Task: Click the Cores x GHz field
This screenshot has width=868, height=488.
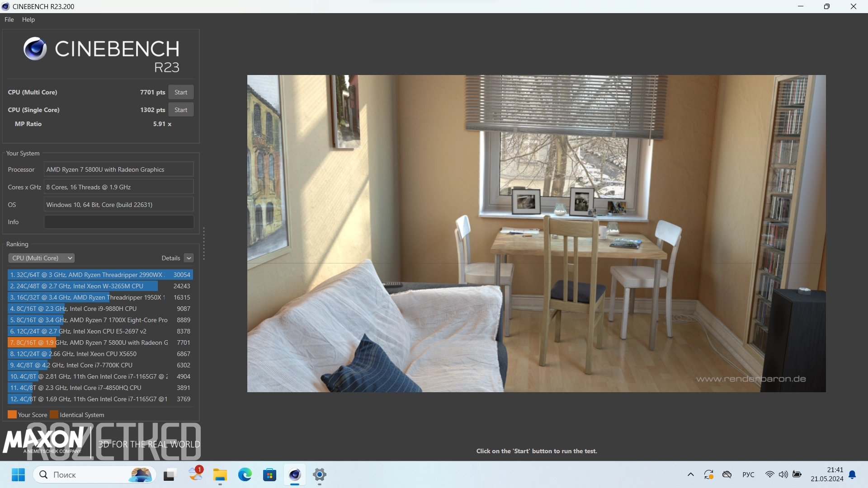Action: coord(119,187)
